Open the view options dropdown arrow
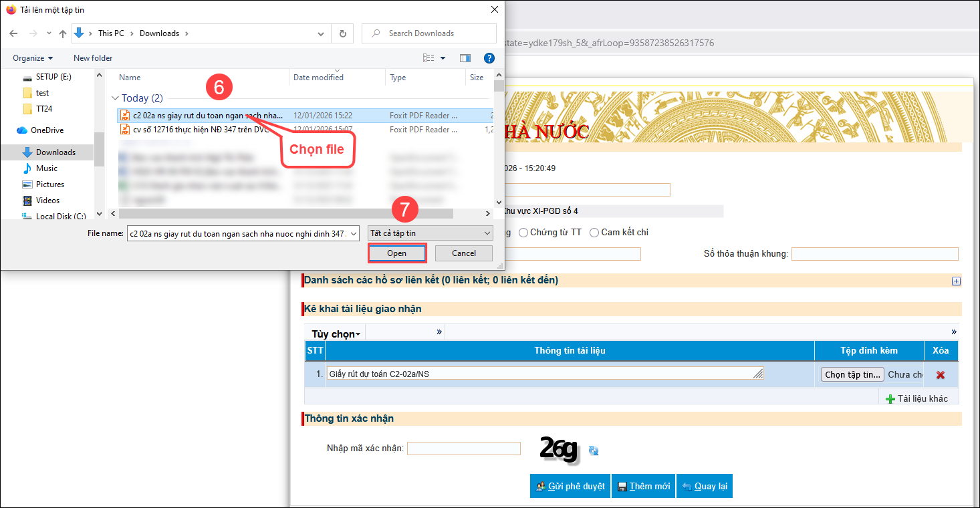The image size is (980, 508). [443, 58]
